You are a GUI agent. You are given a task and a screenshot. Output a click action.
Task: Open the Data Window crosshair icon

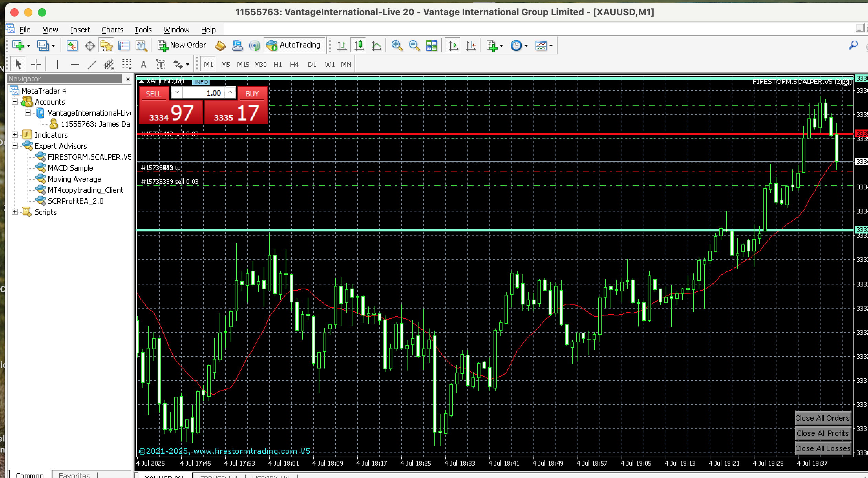[x=89, y=45]
